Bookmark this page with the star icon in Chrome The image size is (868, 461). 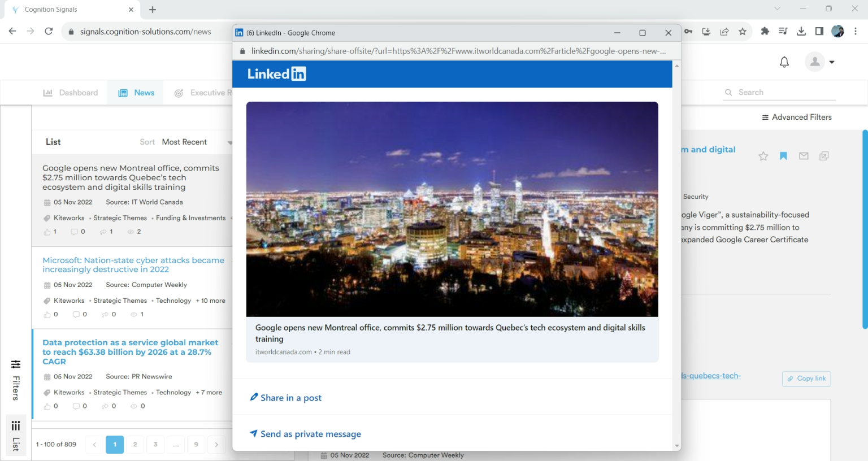pyautogui.click(x=743, y=32)
